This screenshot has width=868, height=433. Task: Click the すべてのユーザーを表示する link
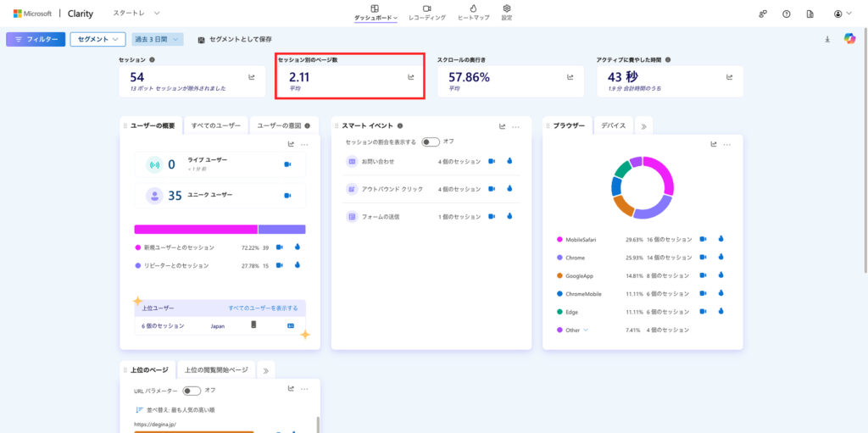pos(263,308)
